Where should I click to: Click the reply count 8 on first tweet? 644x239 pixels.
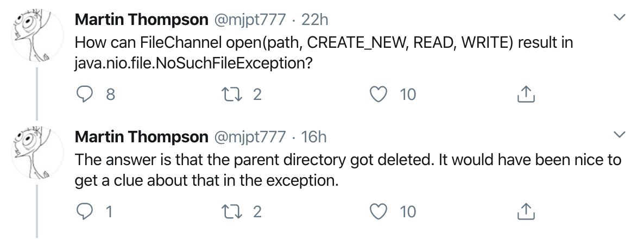[110, 95]
